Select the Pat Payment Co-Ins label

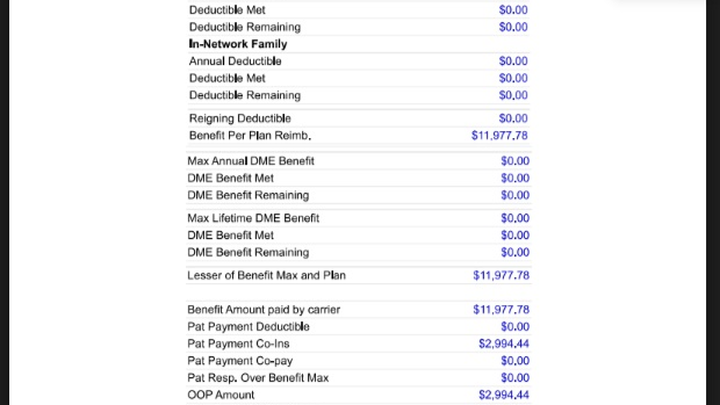[236, 344]
